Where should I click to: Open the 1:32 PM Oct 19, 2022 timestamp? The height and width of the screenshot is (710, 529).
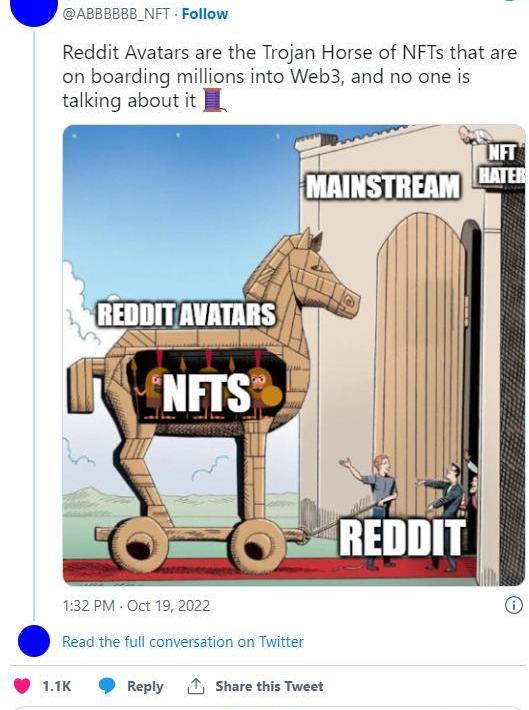136,605
